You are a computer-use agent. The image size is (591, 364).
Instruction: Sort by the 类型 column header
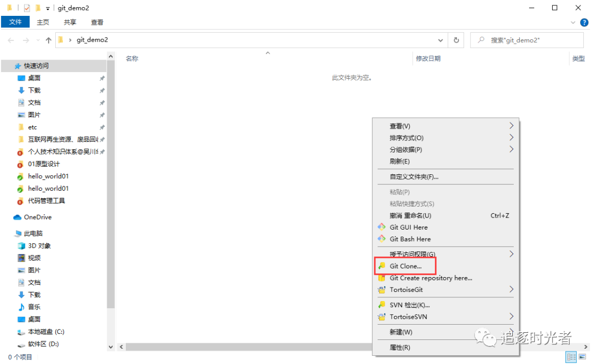578,58
